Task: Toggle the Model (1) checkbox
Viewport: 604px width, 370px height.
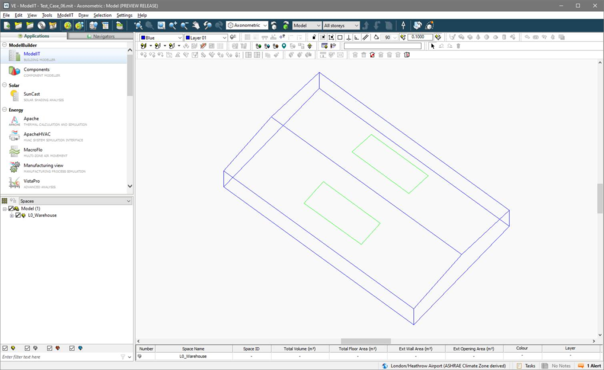Action: coord(11,209)
